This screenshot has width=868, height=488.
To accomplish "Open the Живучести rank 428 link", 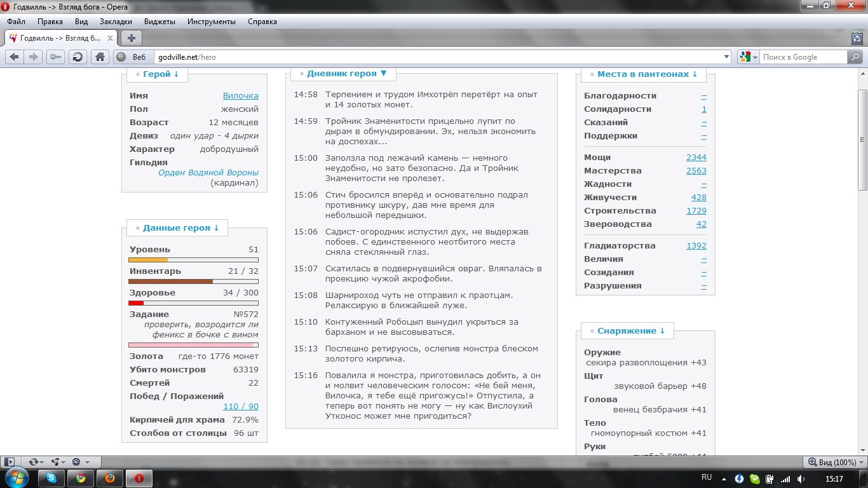I will 699,197.
